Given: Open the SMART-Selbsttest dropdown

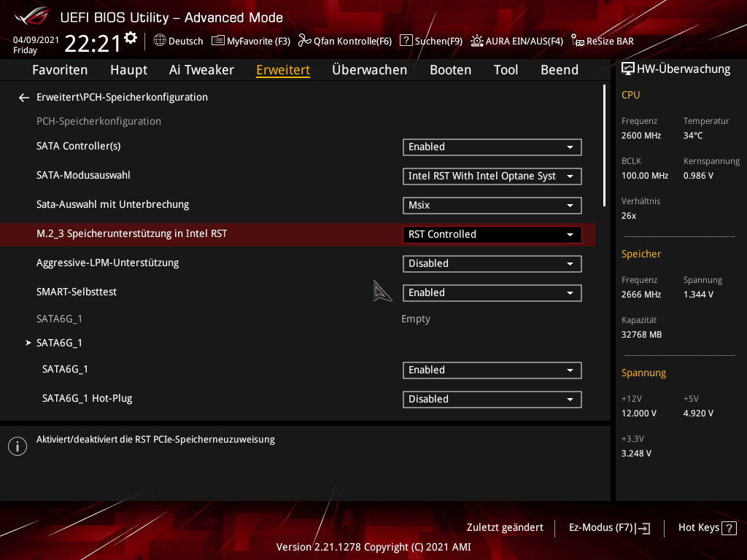Looking at the screenshot, I should click(492, 293).
